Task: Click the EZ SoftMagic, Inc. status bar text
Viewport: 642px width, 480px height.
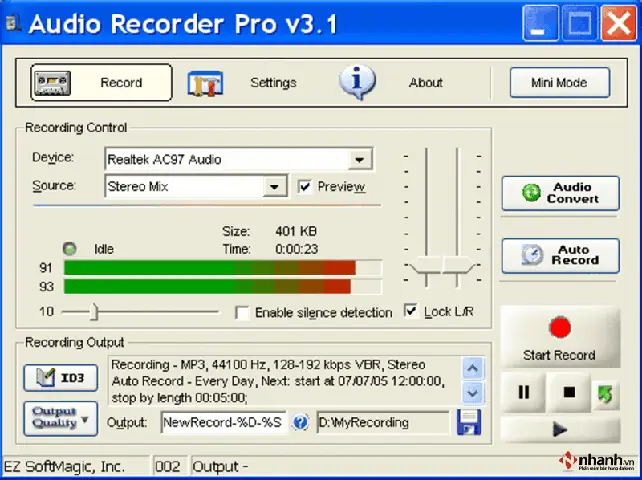Action: 64,467
